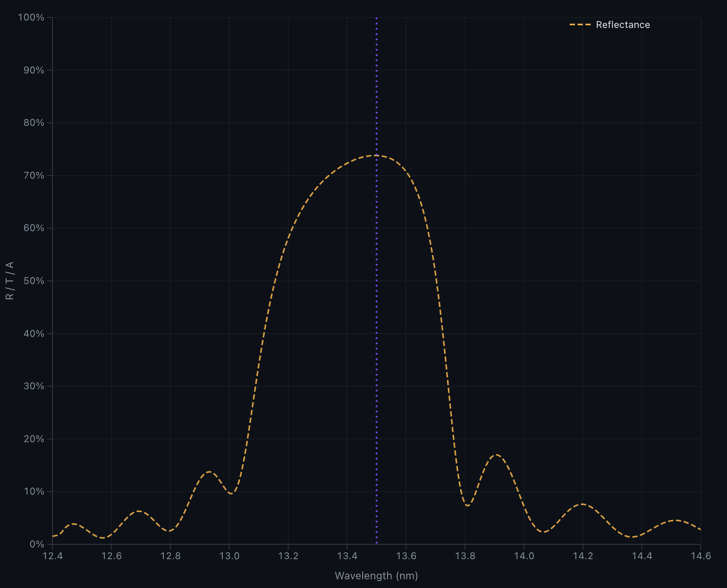727x588 pixels.
Task: Click the 20% y-axis label
Action: [34, 439]
